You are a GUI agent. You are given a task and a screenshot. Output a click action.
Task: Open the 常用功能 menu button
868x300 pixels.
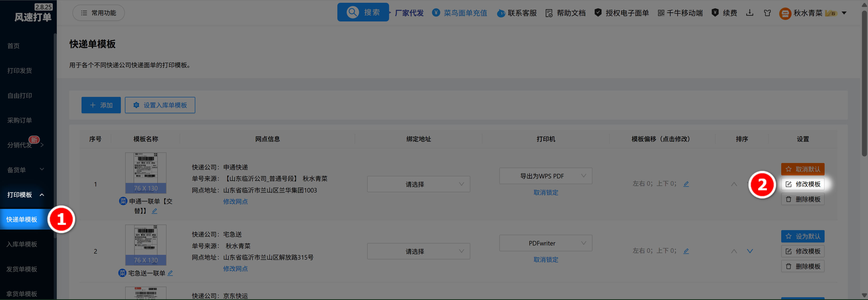pyautogui.click(x=98, y=13)
